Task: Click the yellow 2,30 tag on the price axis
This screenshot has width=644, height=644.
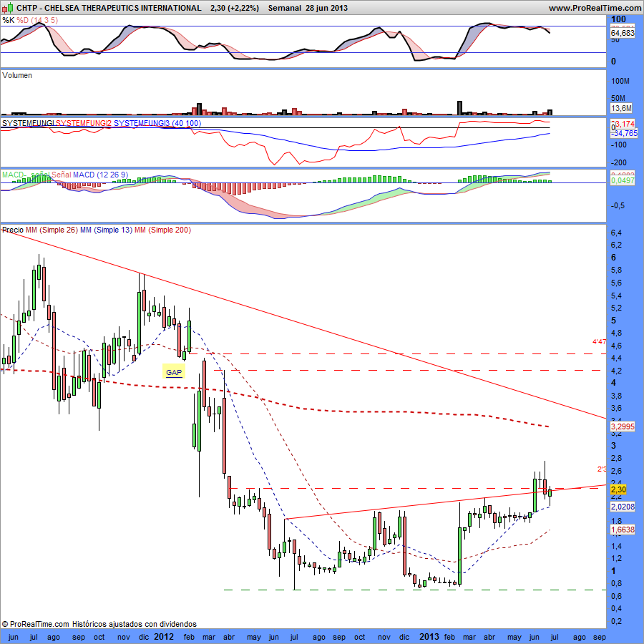Action: tap(618, 489)
